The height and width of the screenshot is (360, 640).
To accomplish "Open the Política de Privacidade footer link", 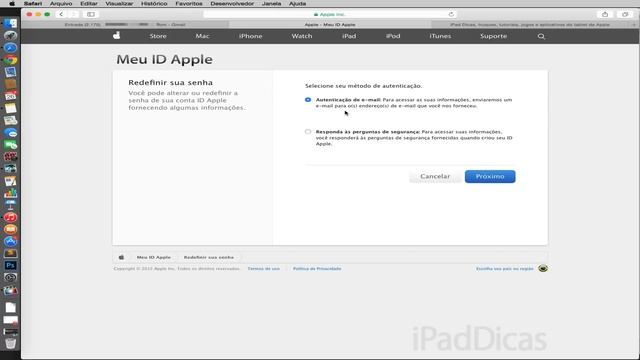I will point(317,269).
